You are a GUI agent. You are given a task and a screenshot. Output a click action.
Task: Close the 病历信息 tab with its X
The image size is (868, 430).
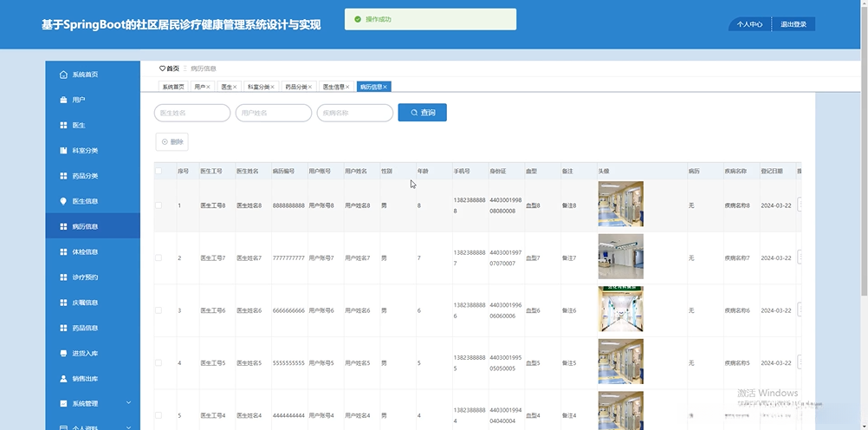pos(386,87)
